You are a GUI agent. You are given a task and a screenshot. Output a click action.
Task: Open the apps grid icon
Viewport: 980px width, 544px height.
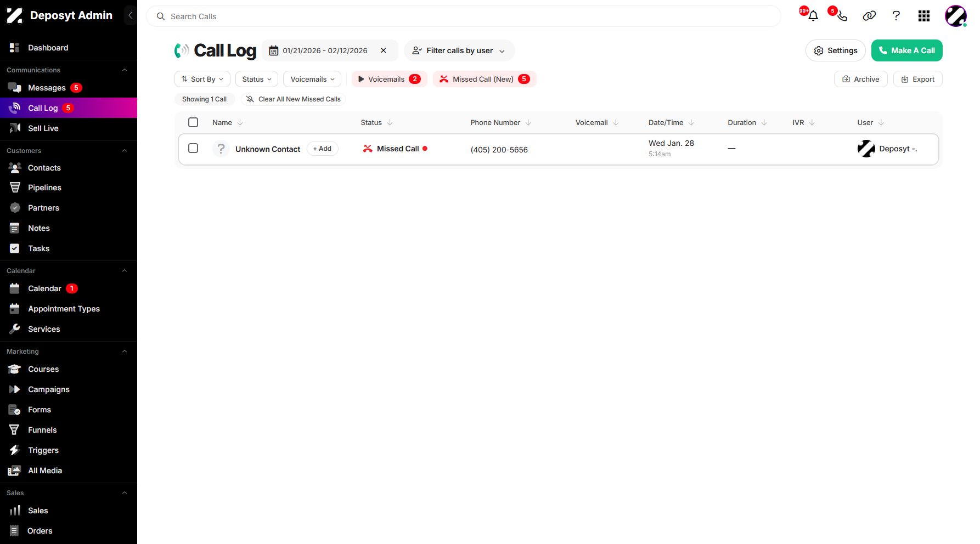click(924, 16)
